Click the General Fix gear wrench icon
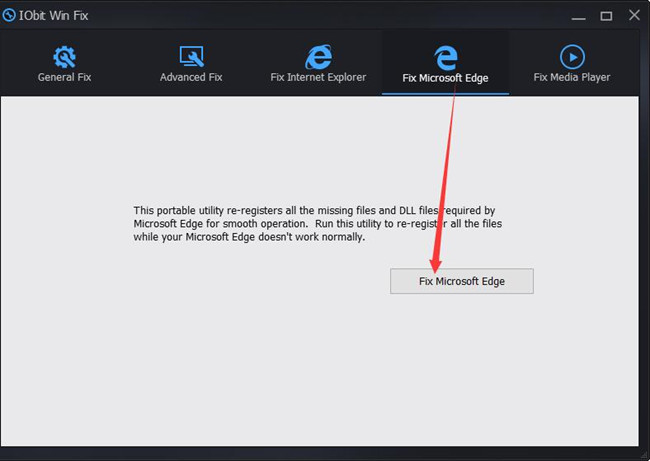The image size is (650, 461). tap(64, 56)
